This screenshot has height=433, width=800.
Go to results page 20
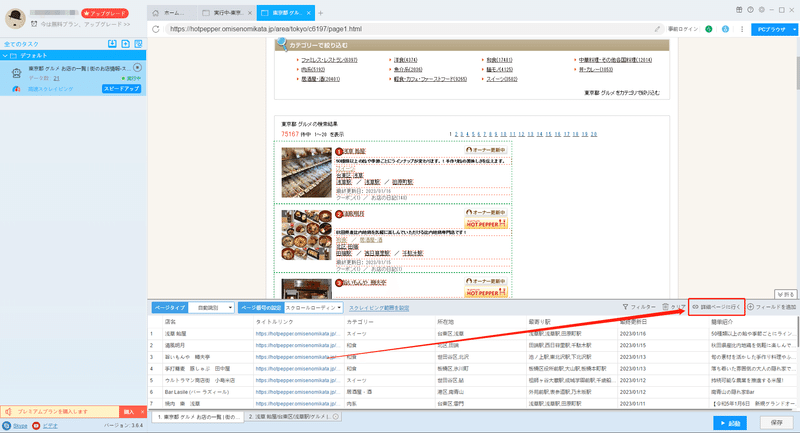click(x=594, y=134)
